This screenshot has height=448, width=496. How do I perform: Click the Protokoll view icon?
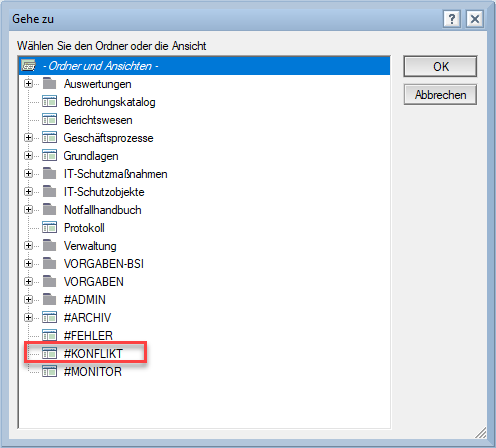click(x=50, y=227)
